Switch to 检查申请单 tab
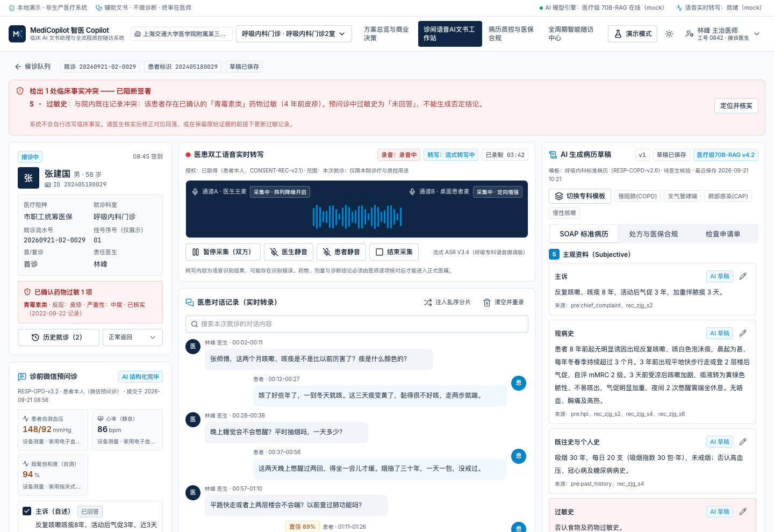The width and height of the screenshot is (774, 532). [x=722, y=234]
